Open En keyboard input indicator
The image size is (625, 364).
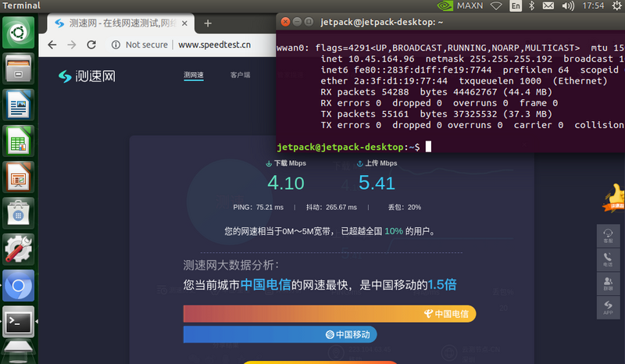click(x=516, y=5)
